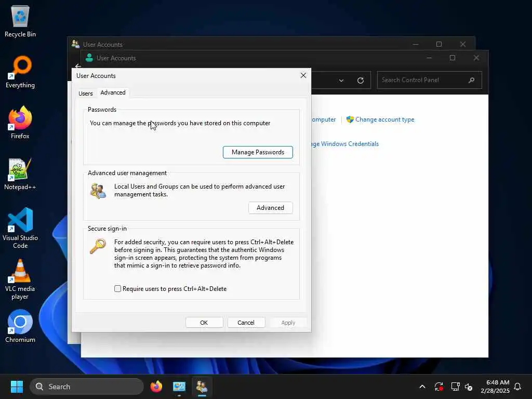Screen dimensions: 532x399
Task: Minimize the front User Accounts Control Panel window
Action: [429, 58]
